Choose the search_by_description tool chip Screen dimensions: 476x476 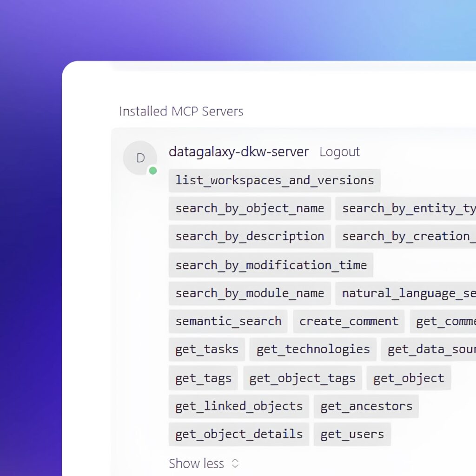point(250,237)
